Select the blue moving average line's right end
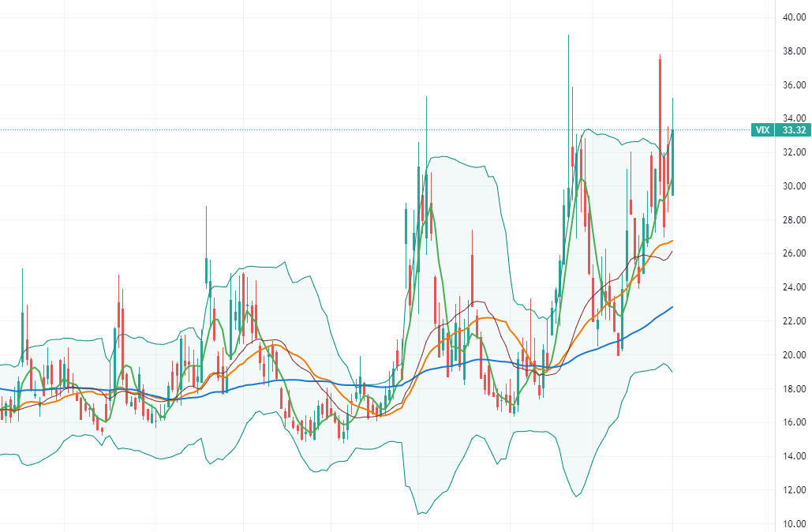This screenshot has width=812, height=532. [672, 307]
